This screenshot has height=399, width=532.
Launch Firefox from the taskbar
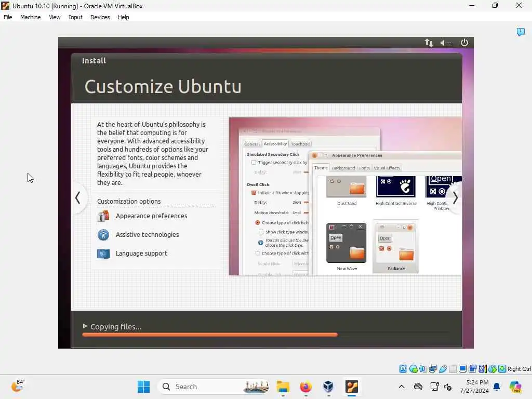(x=305, y=387)
